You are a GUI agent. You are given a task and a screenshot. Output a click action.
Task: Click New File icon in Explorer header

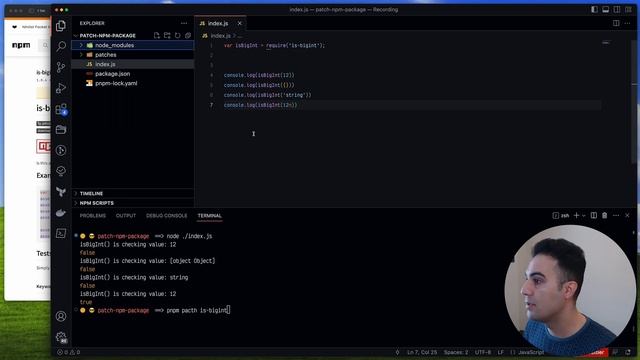click(157, 36)
